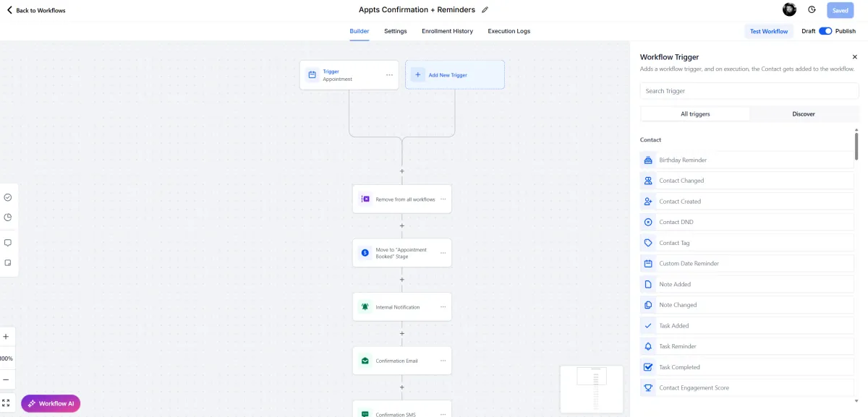Click the Test Workflow button
Viewport: 868px width, 417px height.
(769, 31)
